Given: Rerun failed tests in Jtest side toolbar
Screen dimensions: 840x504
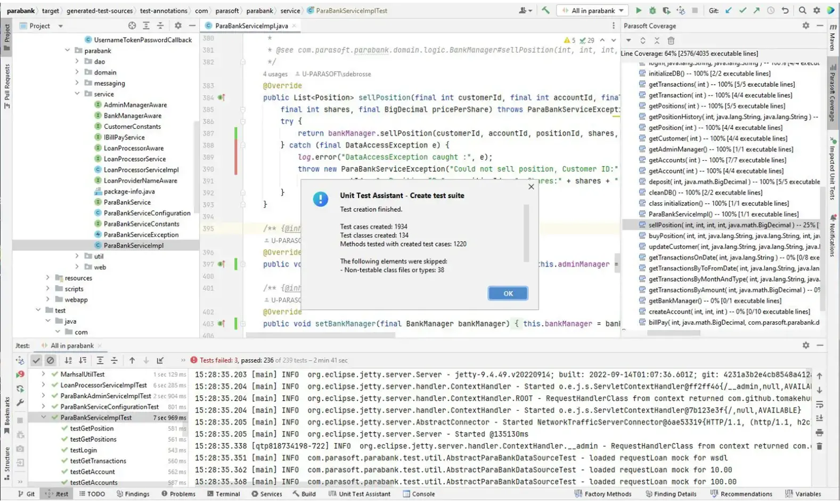Looking at the screenshot, I should click(20, 374).
